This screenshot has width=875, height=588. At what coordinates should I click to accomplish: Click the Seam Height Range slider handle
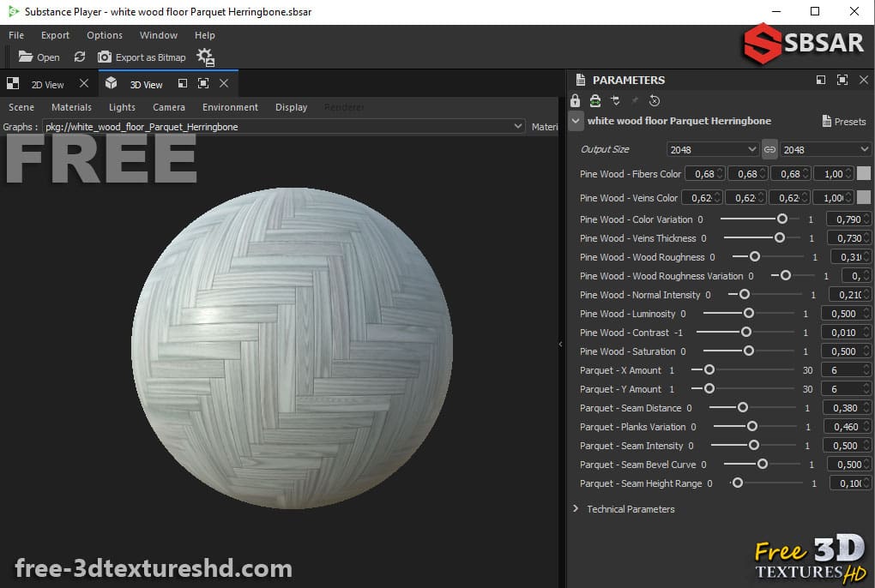point(737,483)
